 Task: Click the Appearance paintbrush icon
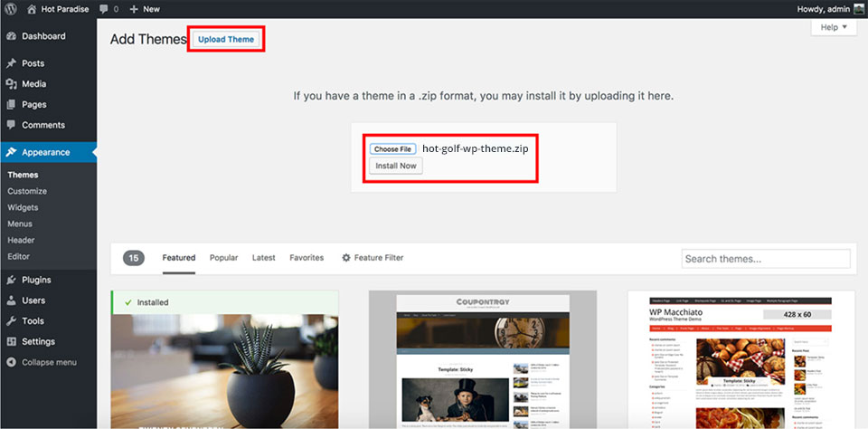pos(11,152)
